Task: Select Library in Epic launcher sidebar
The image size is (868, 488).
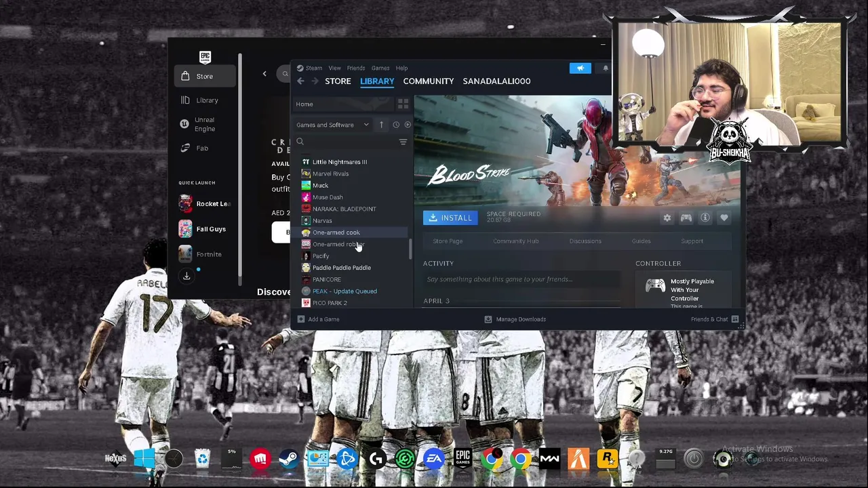Action: click(x=205, y=100)
